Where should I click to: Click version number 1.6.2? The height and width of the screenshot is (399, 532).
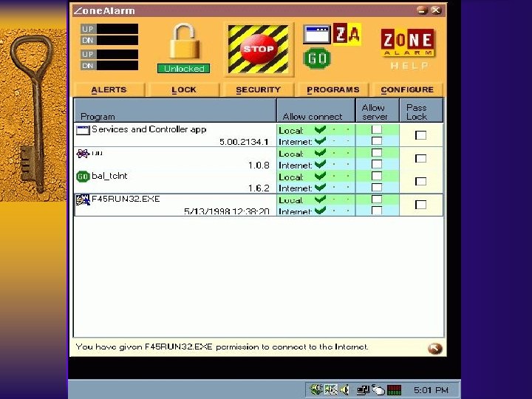coord(259,188)
